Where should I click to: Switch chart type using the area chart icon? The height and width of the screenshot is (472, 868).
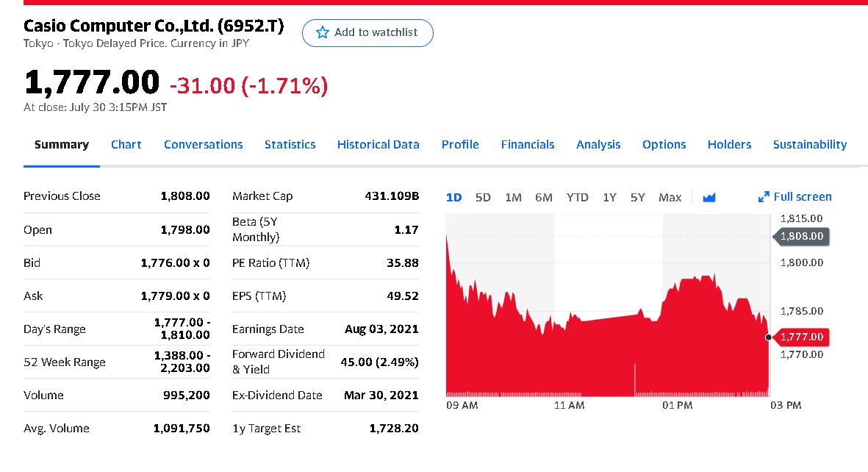pos(709,197)
